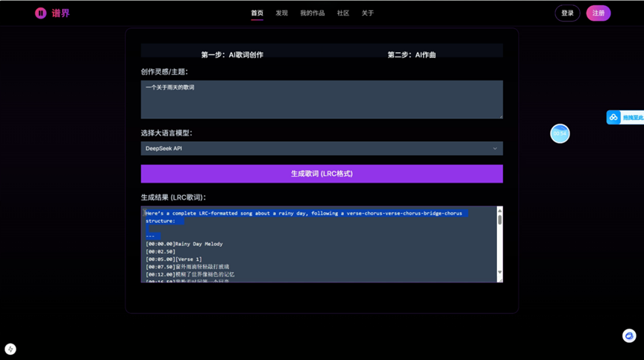Click 生成歌词 (LRC格式) button

[322, 174]
